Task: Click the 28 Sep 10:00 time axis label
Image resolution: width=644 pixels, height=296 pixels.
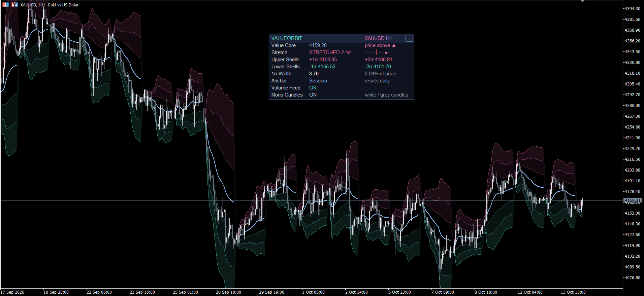Action: [x=228, y=292]
